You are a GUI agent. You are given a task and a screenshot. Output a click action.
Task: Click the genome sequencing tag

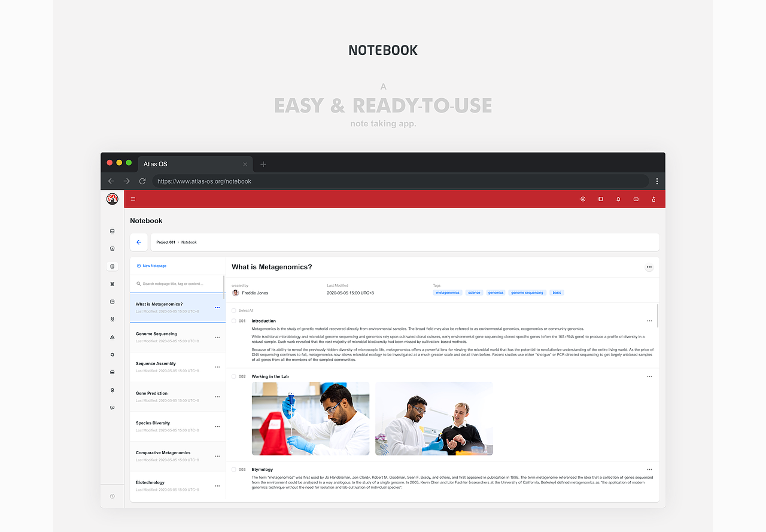click(527, 293)
